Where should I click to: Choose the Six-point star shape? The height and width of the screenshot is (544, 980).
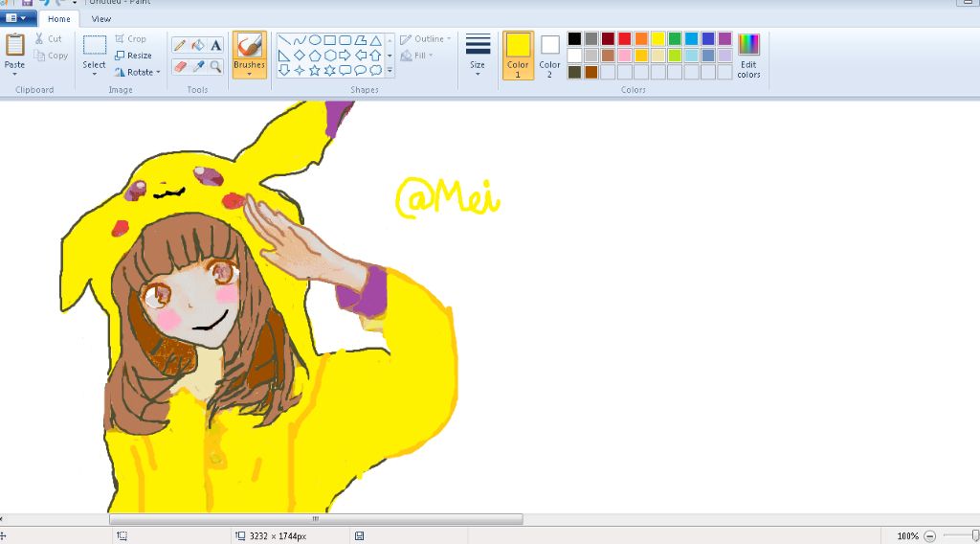coord(330,70)
